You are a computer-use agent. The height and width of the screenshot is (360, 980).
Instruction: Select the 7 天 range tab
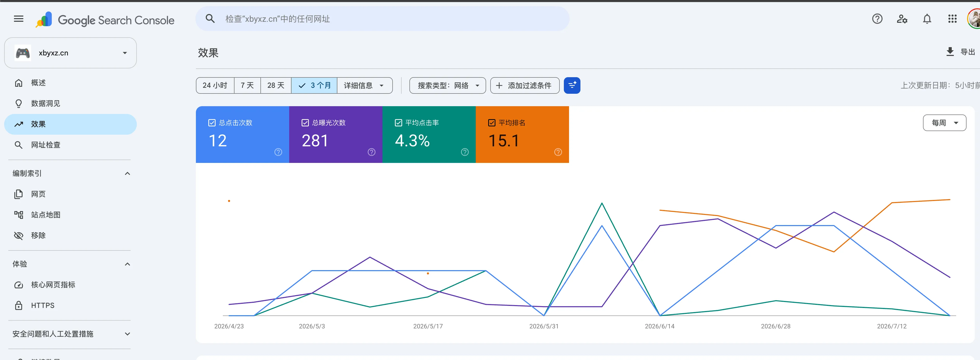point(247,85)
